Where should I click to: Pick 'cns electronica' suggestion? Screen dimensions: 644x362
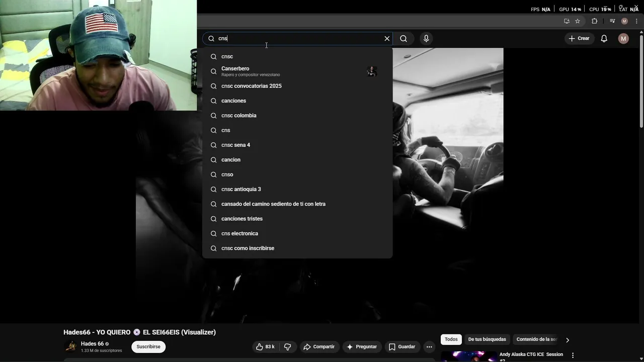(x=297, y=233)
